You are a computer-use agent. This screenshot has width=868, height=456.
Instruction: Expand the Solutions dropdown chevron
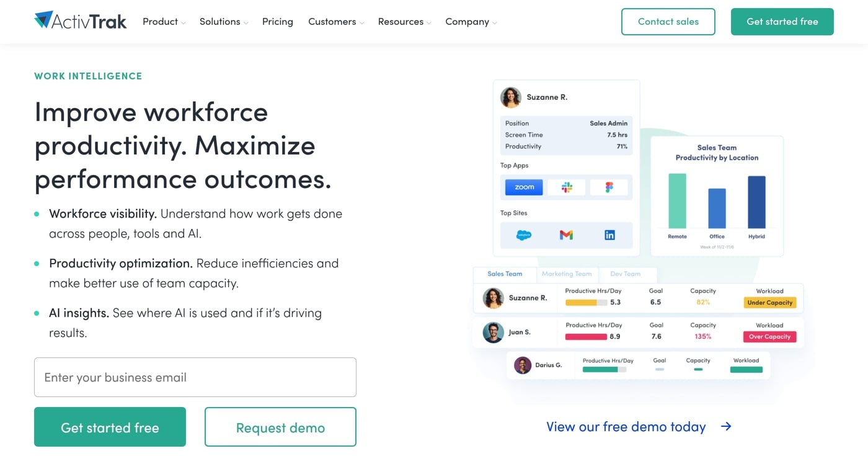pyautogui.click(x=246, y=23)
